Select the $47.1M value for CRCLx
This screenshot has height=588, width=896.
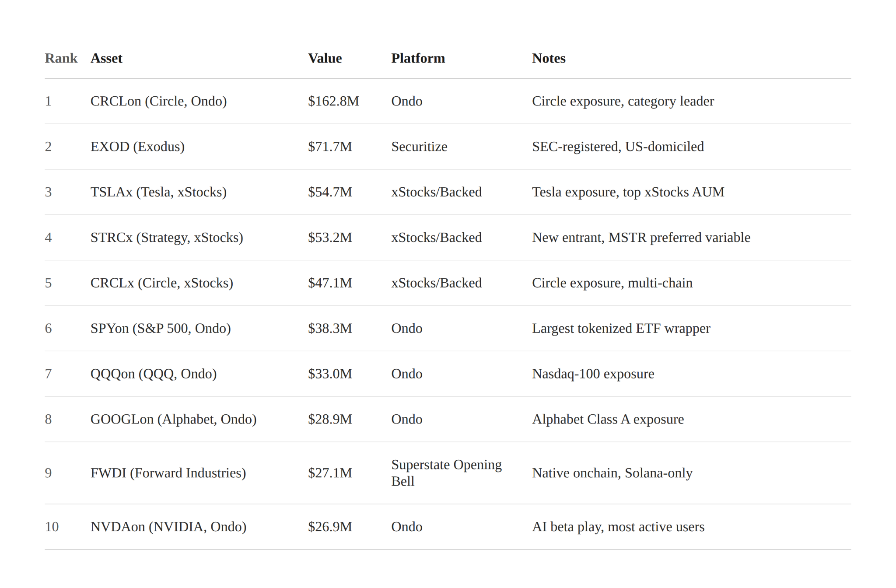[330, 283]
